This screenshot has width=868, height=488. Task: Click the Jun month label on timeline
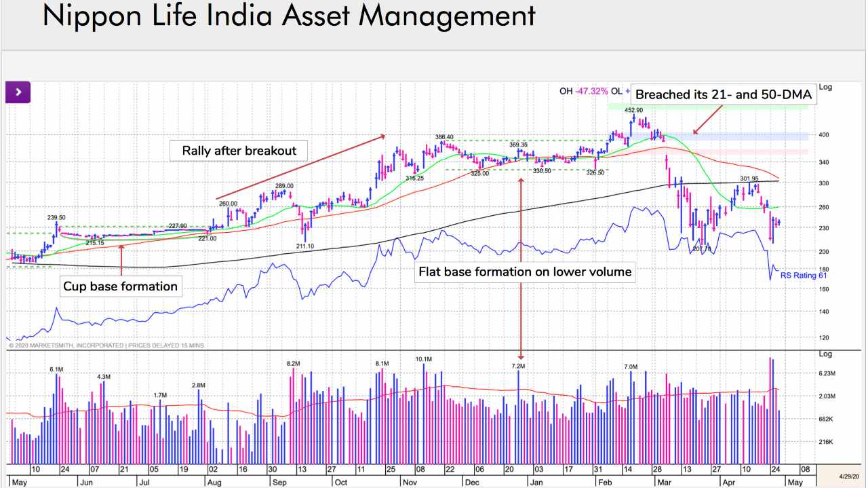click(x=87, y=481)
